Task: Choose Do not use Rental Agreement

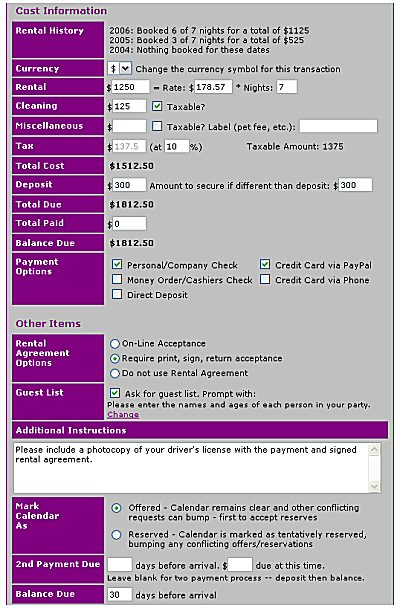Action: click(115, 373)
